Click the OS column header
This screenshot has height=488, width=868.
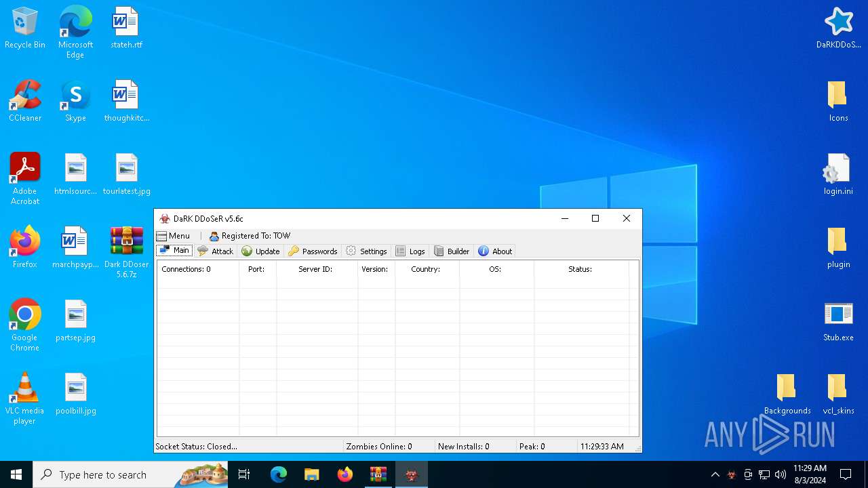click(496, 269)
